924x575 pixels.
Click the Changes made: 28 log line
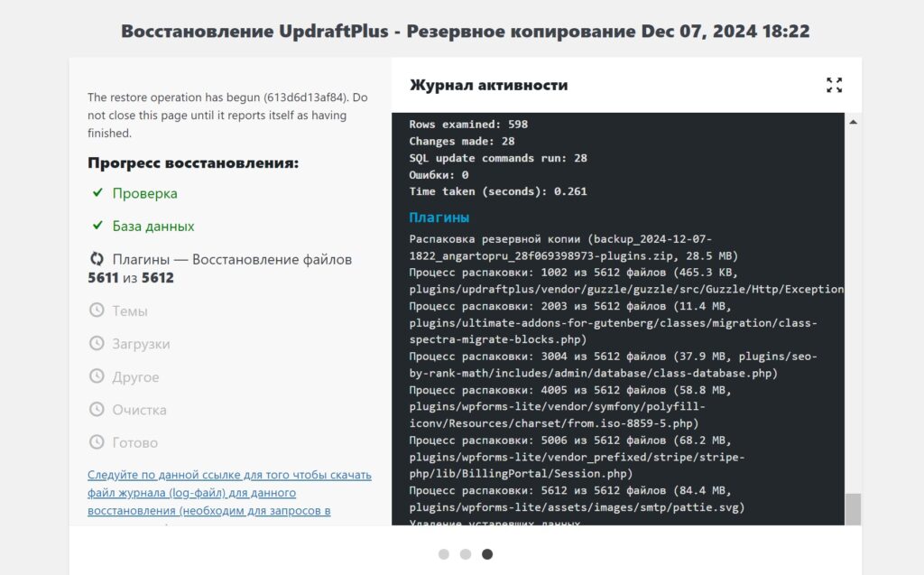(462, 142)
